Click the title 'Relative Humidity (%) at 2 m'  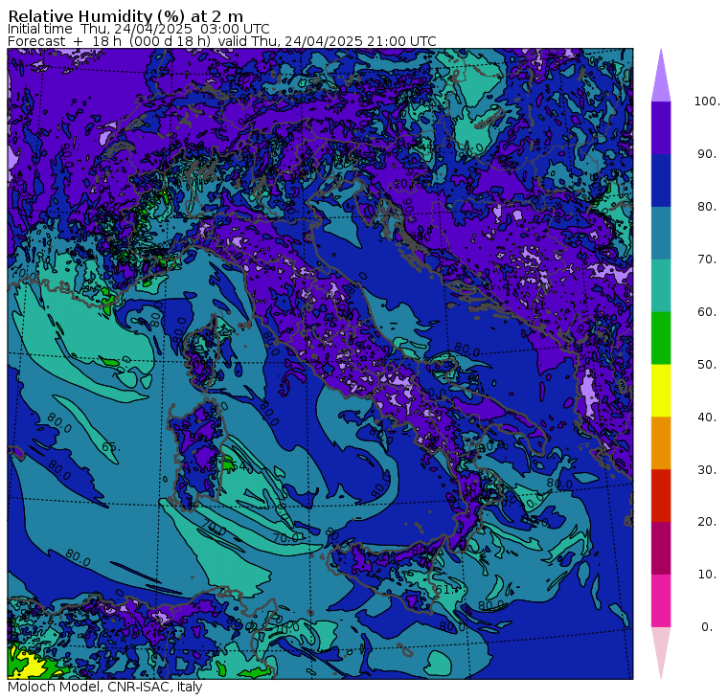125,16
